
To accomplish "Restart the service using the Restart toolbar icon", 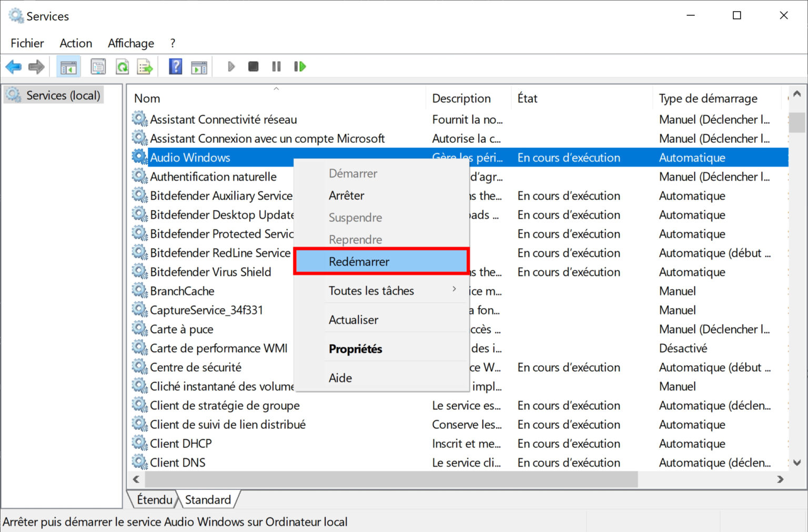I will click(x=300, y=66).
